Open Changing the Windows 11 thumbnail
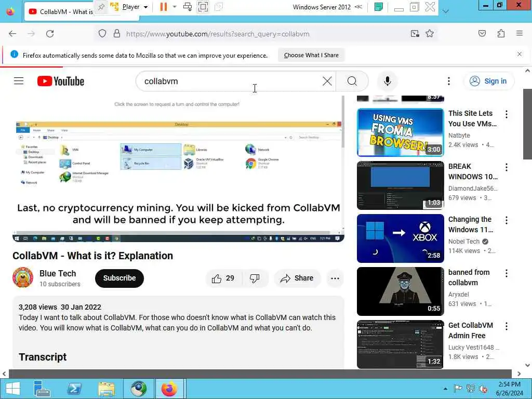532x399 pixels. coord(401,238)
